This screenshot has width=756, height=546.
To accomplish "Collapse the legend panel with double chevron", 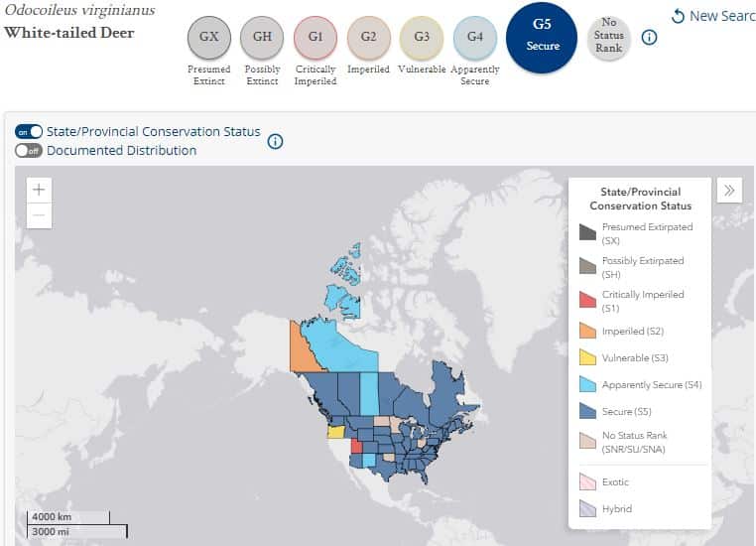I will [x=729, y=190].
